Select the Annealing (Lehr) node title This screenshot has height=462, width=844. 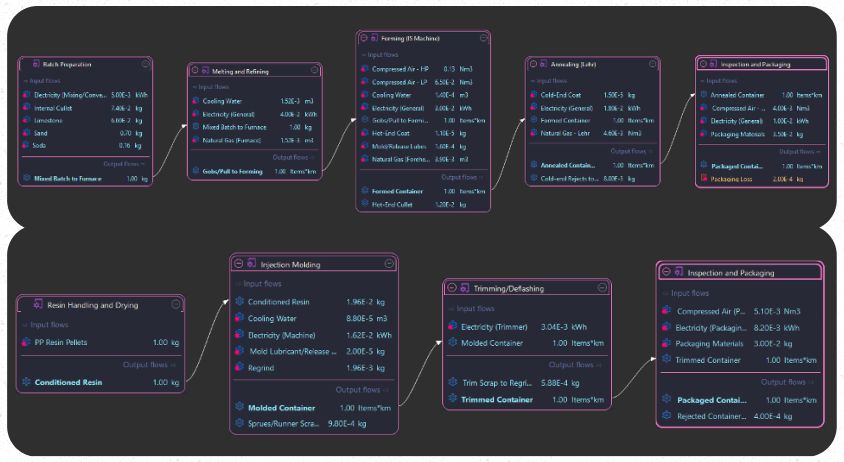click(580, 64)
